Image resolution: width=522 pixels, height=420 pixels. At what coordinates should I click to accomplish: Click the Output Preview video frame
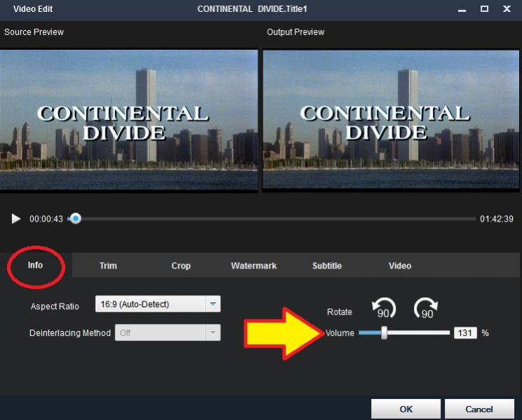[x=391, y=120]
